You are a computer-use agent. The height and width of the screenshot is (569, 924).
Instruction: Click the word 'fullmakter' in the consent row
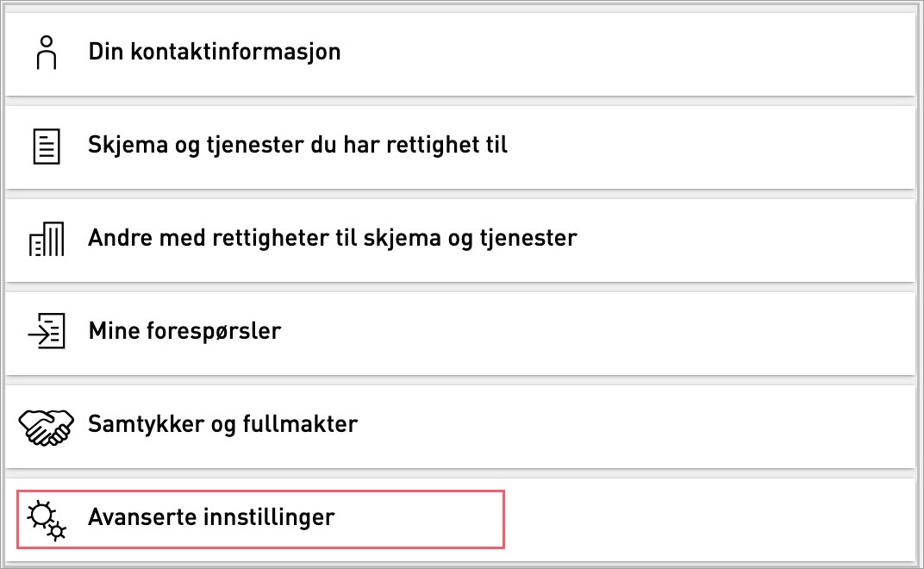click(x=300, y=424)
